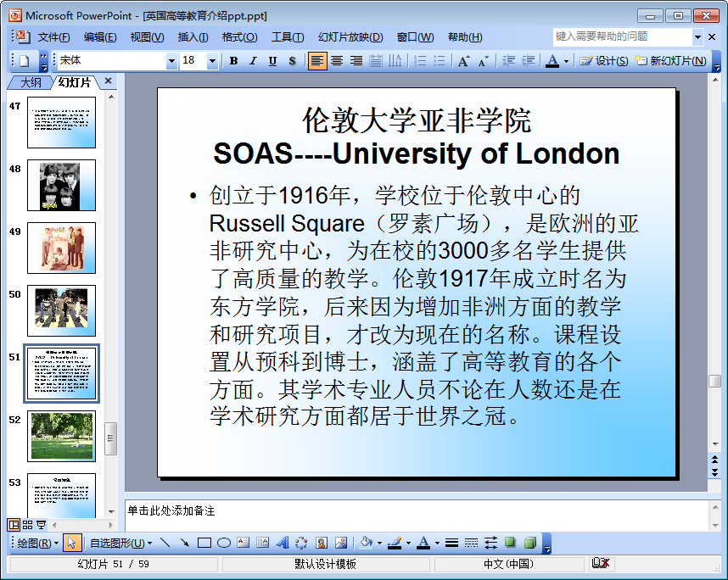
Task: Open the 窗口(W) menu
Action: (415, 37)
